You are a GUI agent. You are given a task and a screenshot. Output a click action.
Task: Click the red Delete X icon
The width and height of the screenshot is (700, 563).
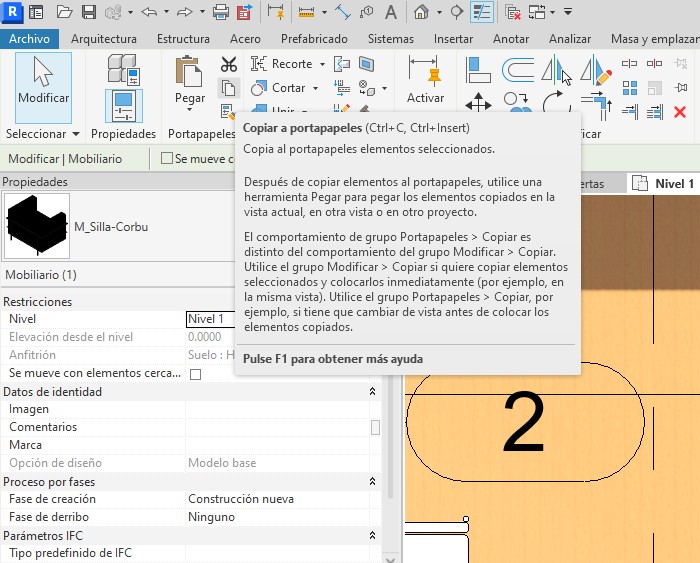coord(680,113)
